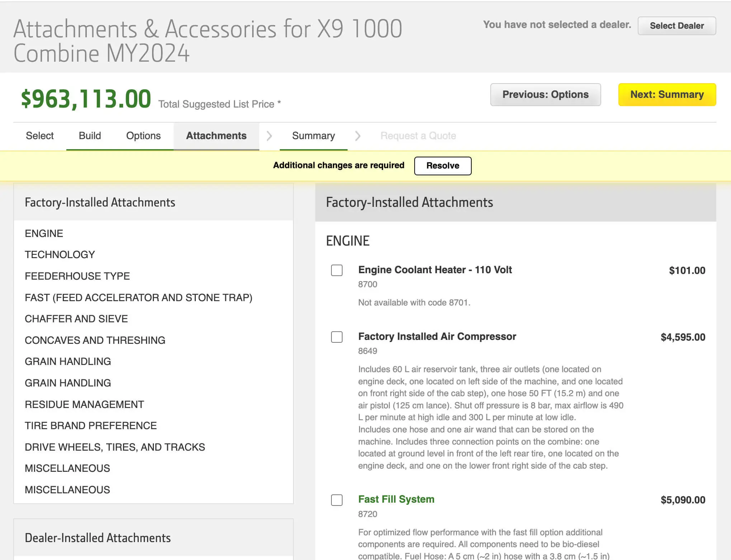731x560 pixels.
Task: Open Fast Fill System details link
Action: (x=396, y=499)
